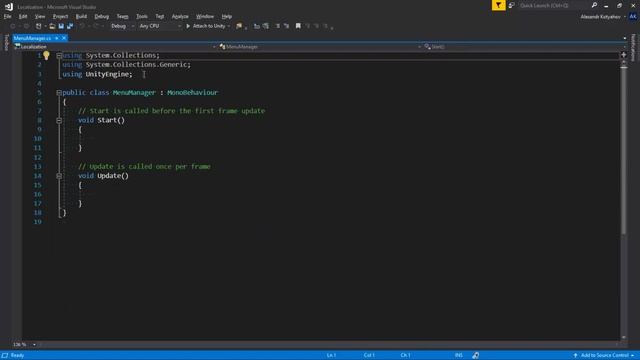This screenshot has height=360, width=640.
Task: Open the File menu
Action: pos(7,16)
